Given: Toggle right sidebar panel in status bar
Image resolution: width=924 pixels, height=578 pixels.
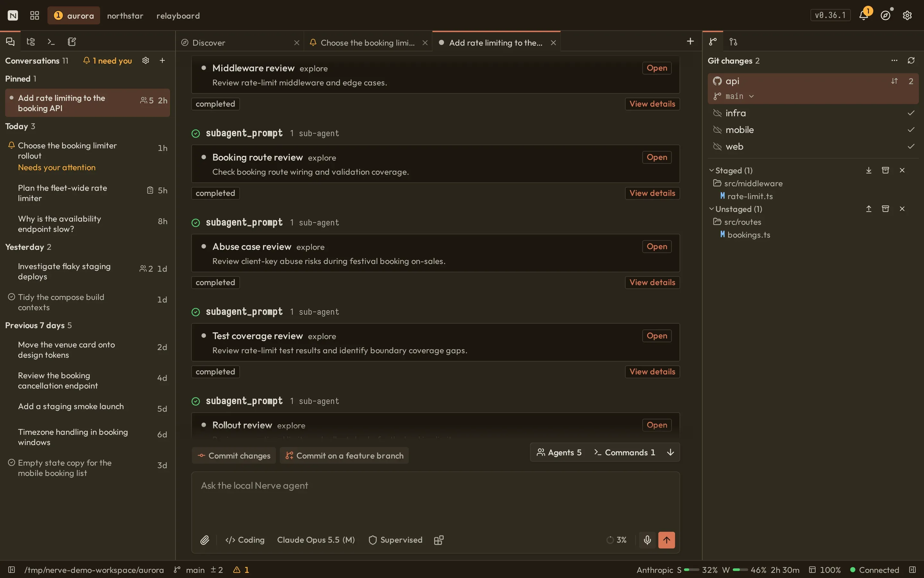Looking at the screenshot, I should click(912, 570).
